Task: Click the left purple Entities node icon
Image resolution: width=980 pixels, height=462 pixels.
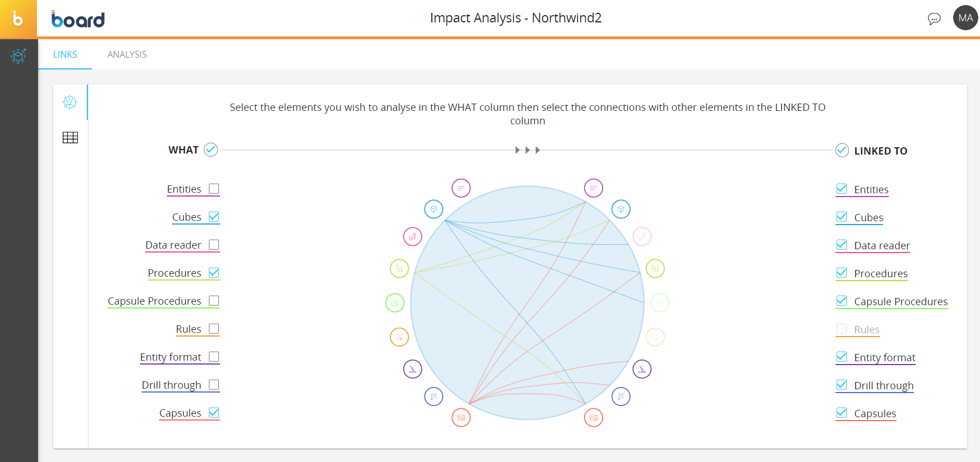Action: pos(461,188)
